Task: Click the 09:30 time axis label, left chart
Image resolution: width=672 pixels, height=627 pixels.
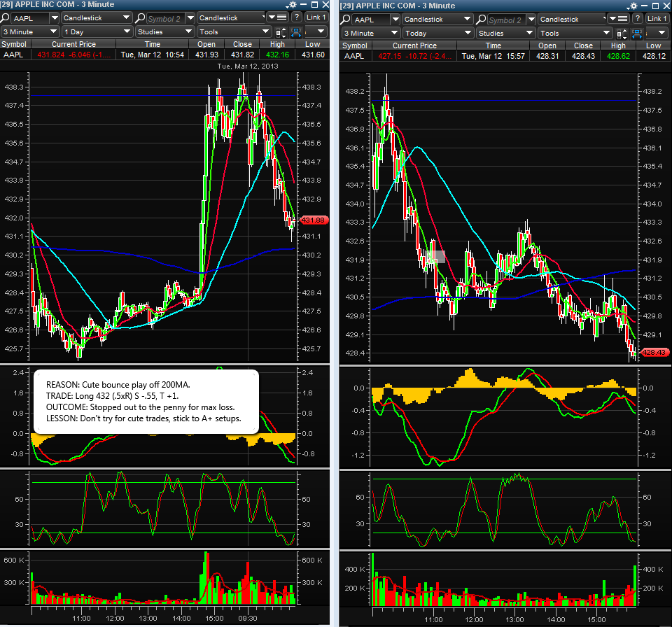Action: point(248,618)
